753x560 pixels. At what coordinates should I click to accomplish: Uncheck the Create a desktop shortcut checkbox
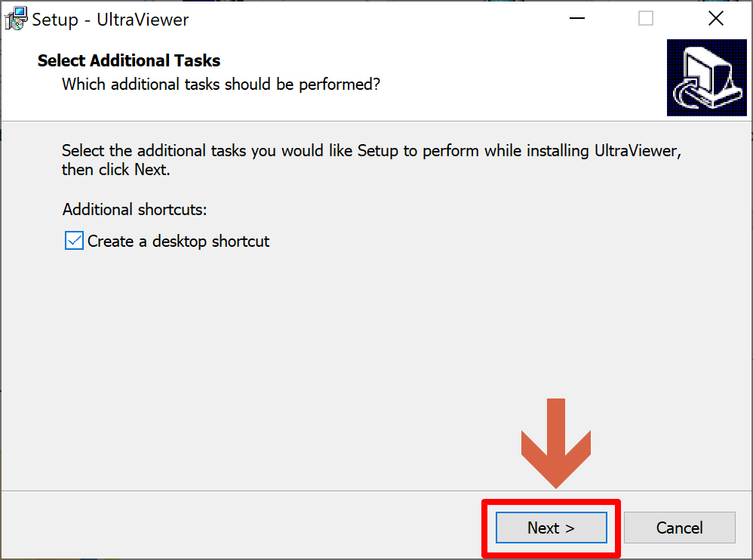pos(74,241)
